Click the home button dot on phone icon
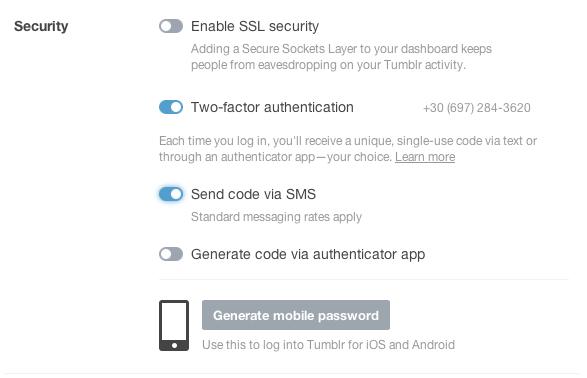587x378 pixels. (174, 345)
